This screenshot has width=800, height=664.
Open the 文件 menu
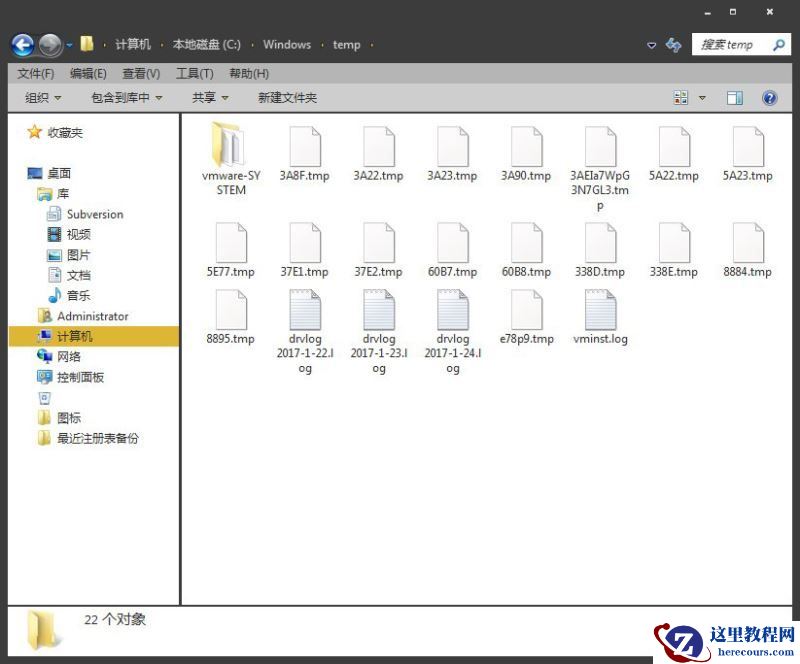coord(36,73)
